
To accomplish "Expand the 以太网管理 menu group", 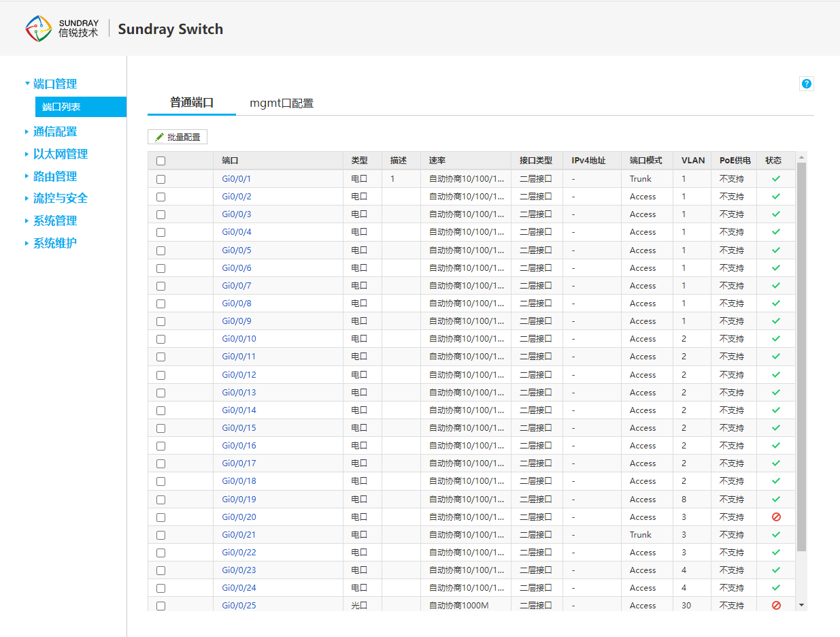I will click(61, 154).
